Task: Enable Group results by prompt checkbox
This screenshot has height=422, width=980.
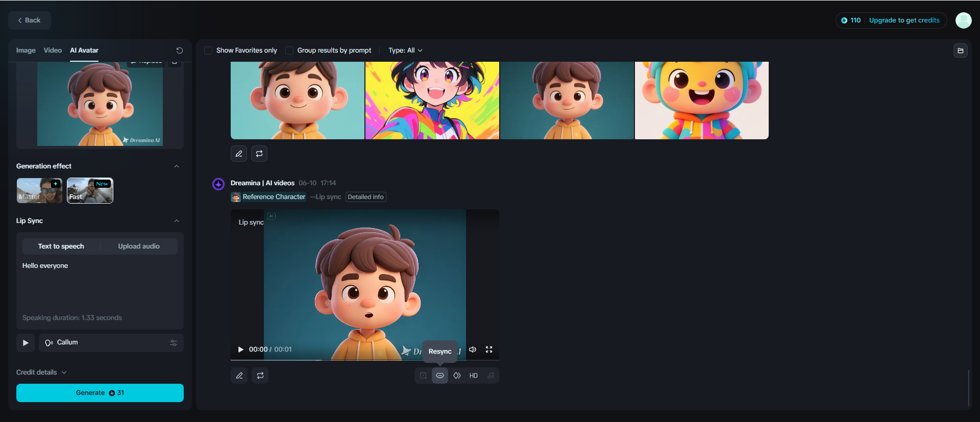Action: pyautogui.click(x=289, y=51)
